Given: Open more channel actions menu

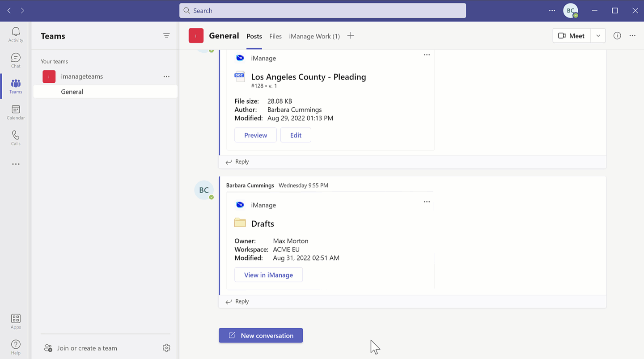Looking at the screenshot, I should click(632, 36).
